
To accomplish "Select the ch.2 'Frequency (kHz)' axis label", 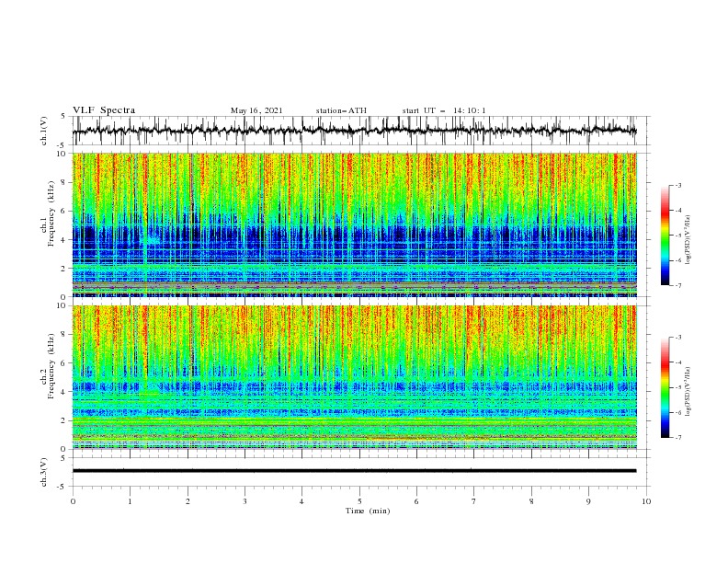I will [x=51, y=365].
